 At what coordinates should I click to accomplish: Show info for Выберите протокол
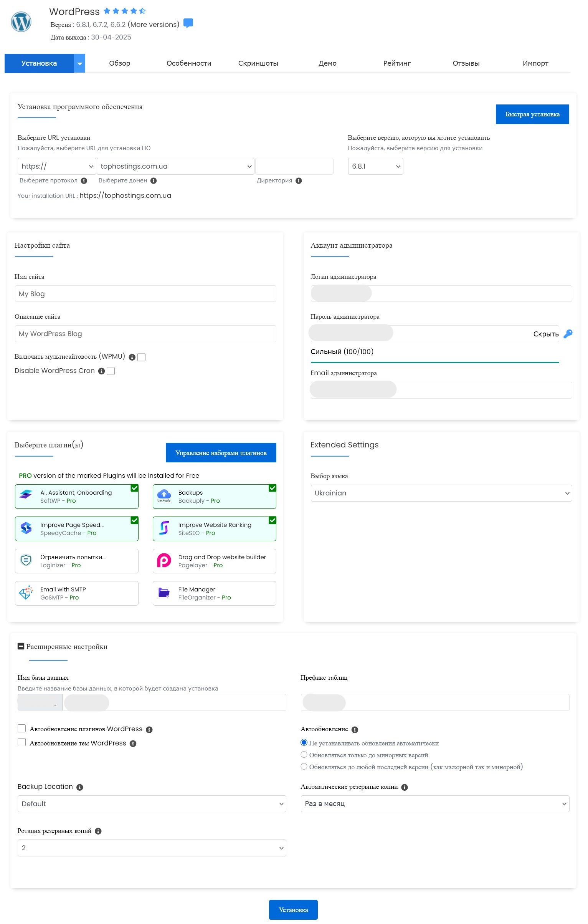click(84, 181)
